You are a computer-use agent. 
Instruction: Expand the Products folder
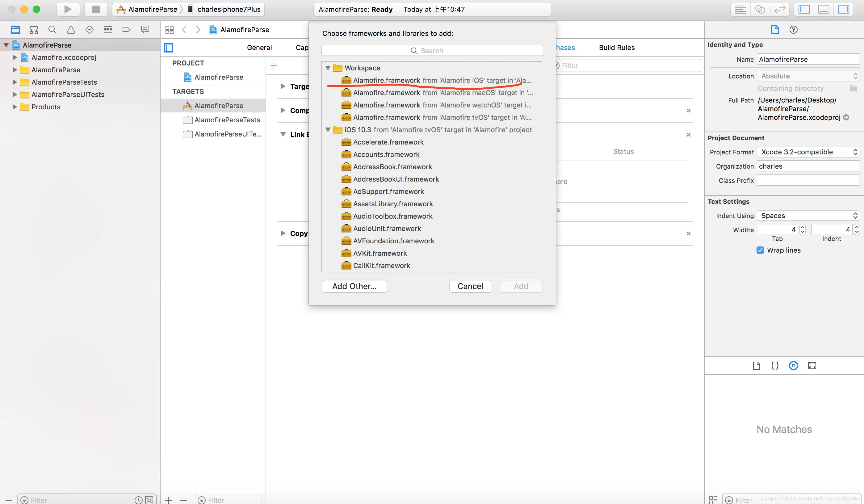pos(15,107)
